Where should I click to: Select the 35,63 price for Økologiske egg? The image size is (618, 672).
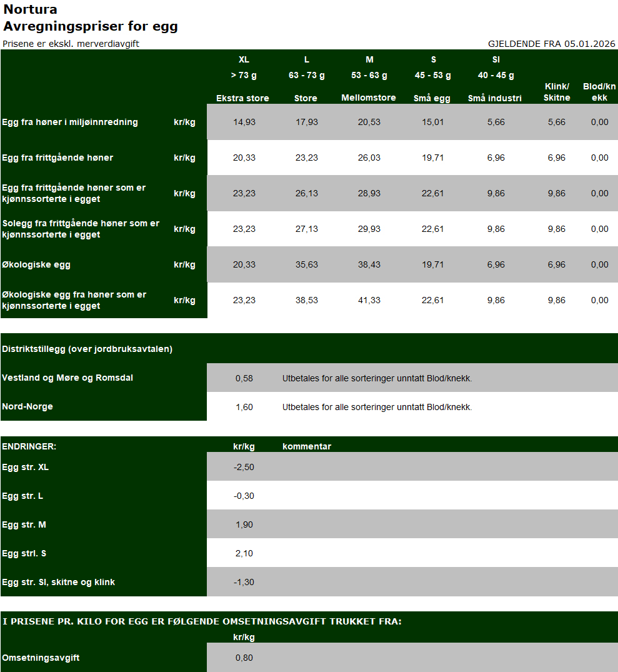306,264
